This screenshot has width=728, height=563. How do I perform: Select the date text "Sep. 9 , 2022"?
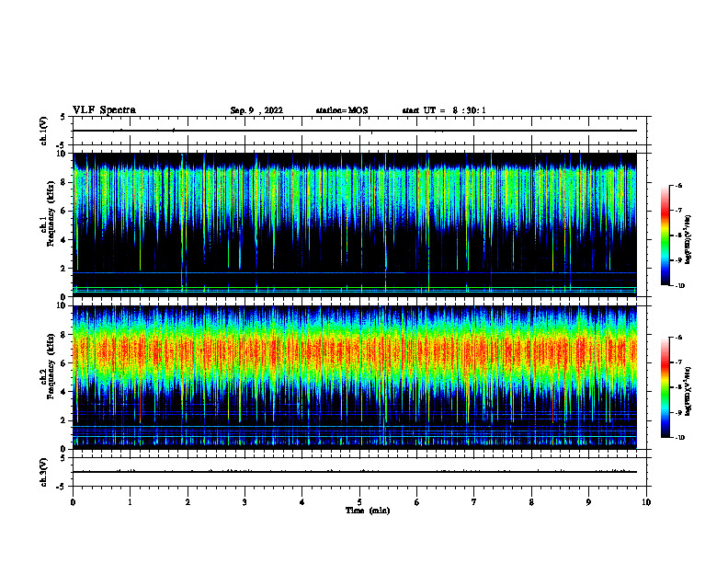click(x=256, y=110)
